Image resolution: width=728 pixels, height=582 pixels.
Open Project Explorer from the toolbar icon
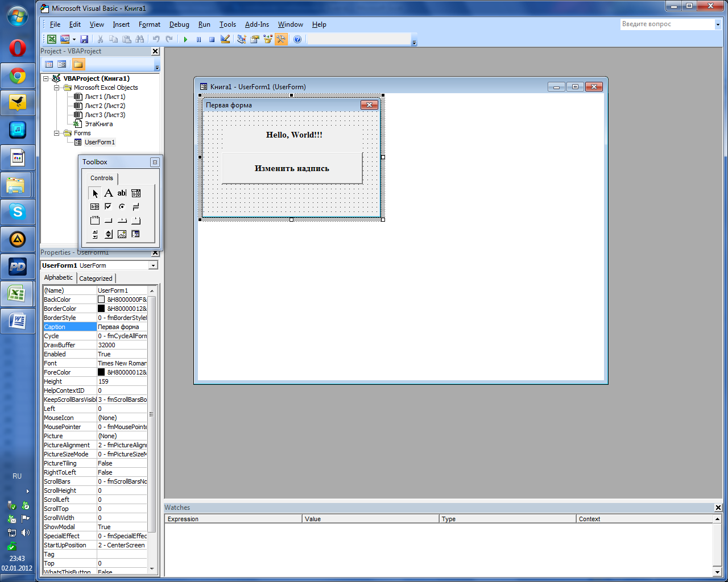coord(242,39)
